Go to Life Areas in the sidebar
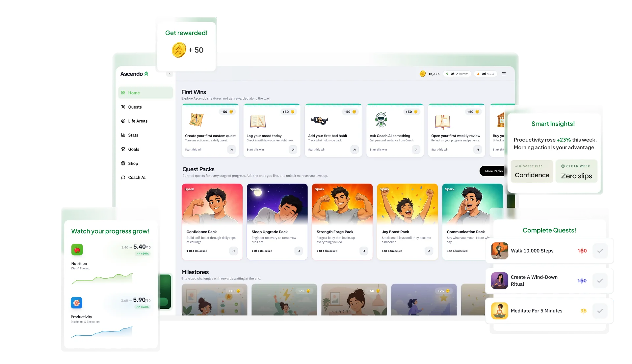The image size is (632, 364). tap(145, 121)
